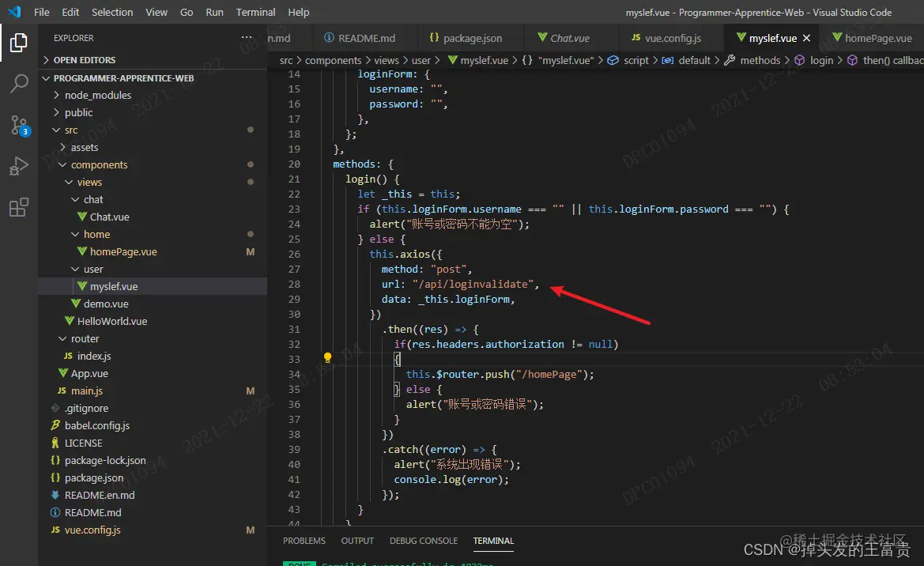The width and height of the screenshot is (924, 566).
Task: Open the Run and Debug view
Action: click(19, 166)
